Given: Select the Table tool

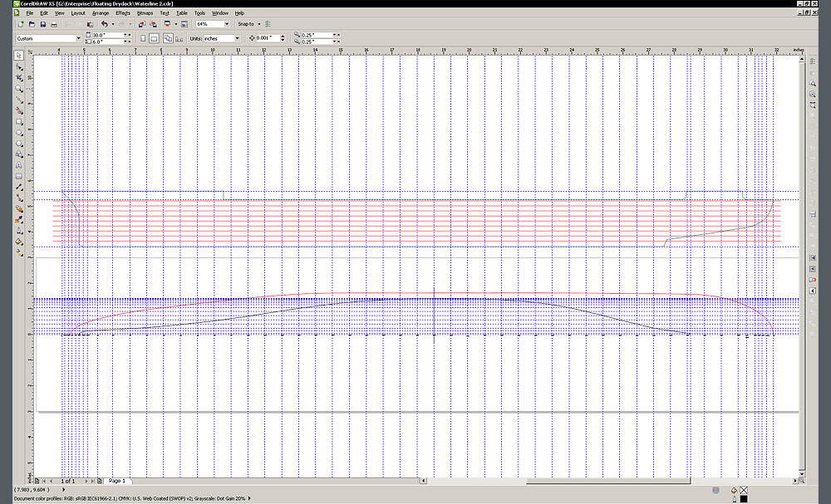Looking at the screenshot, I should pyautogui.click(x=19, y=176).
